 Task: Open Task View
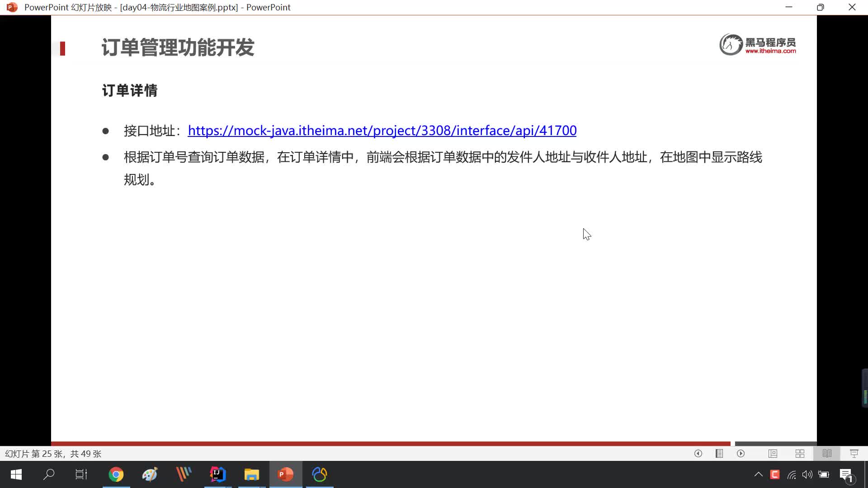(81, 474)
